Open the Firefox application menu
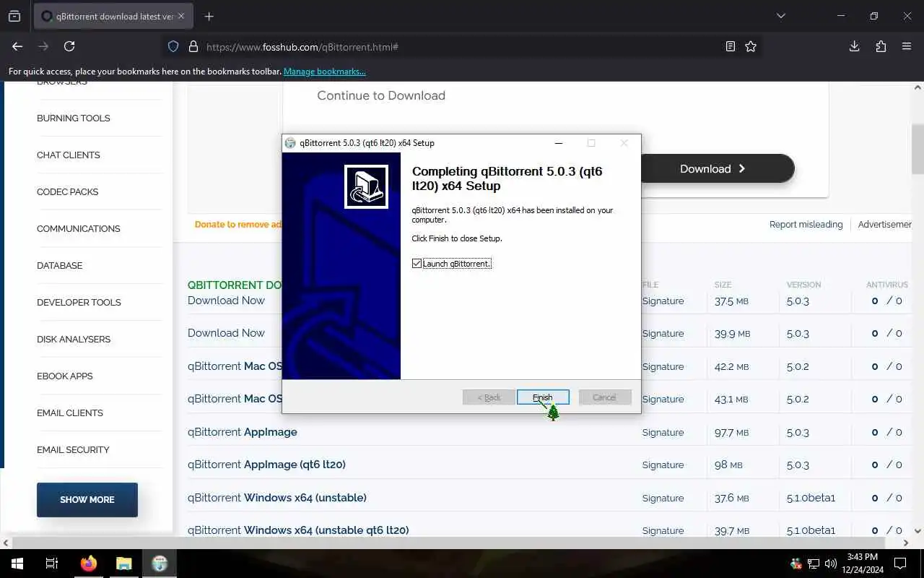Viewport: 924px width, 578px height. pyautogui.click(x=907, y=46)
